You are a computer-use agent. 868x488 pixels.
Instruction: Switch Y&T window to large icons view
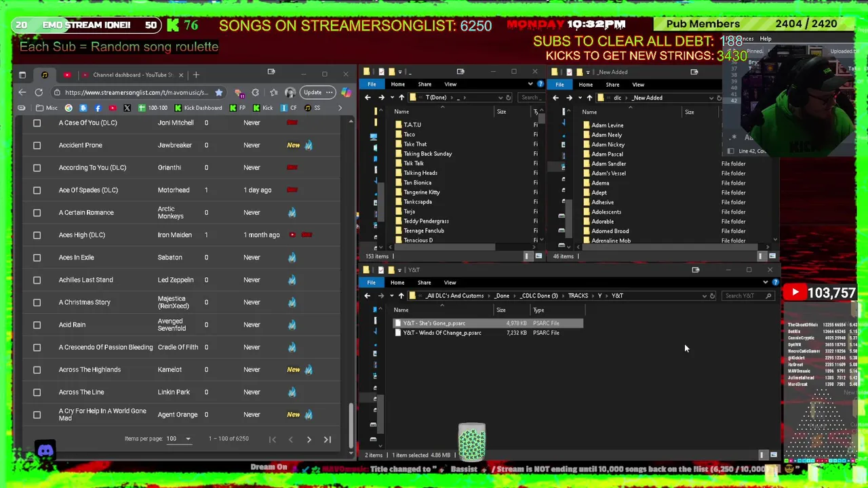click(x=773, y=455)
